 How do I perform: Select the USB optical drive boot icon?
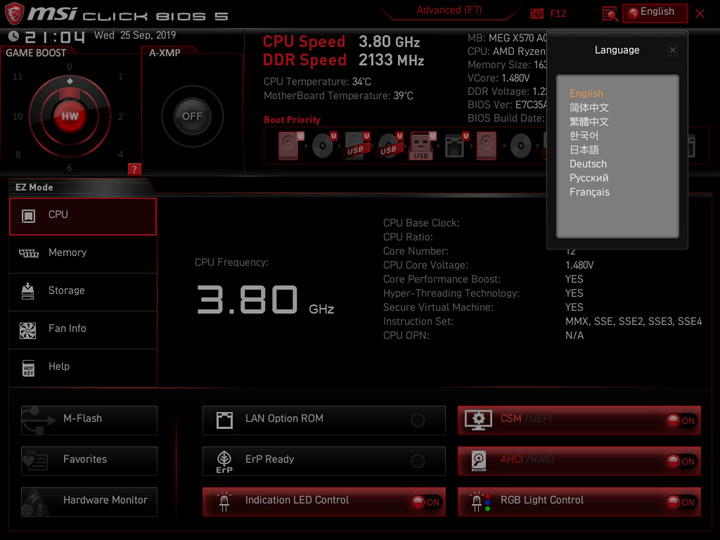pos(389,146)
